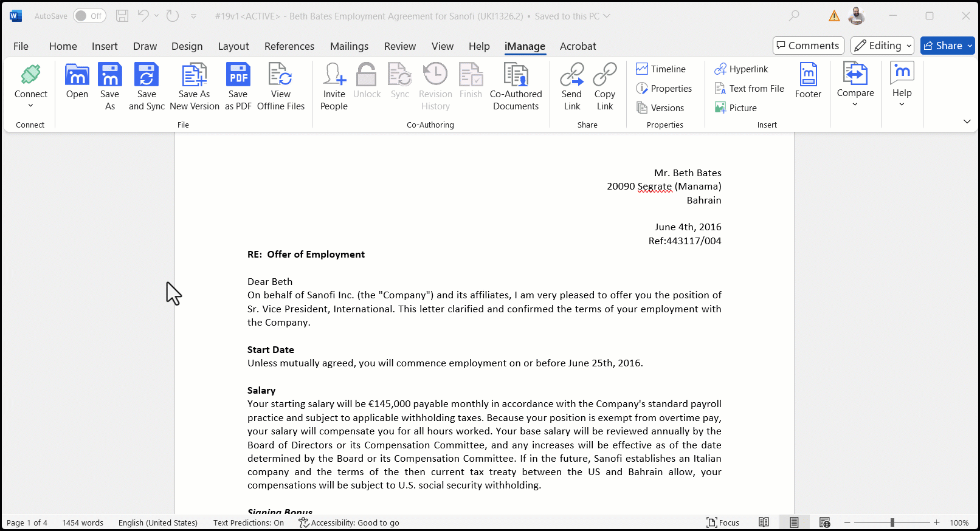Image resolution: width=980 pixels, height=531 pixels.
Task: Expand the Connect dropdown
Action: pyautogui.click(x=30, y=106)
